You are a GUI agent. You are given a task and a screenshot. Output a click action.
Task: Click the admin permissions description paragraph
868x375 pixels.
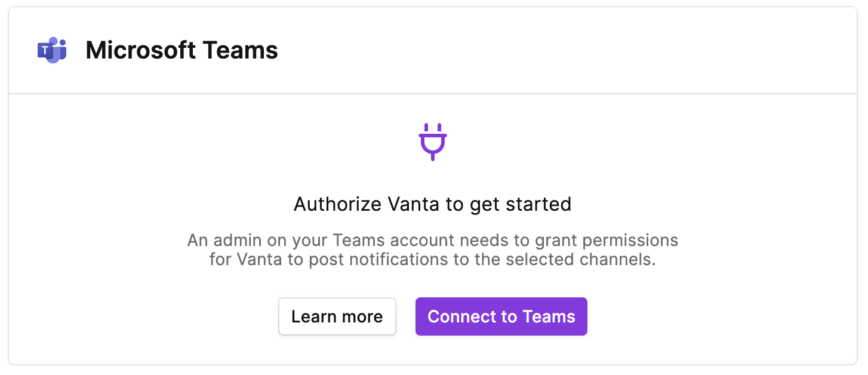433,250
